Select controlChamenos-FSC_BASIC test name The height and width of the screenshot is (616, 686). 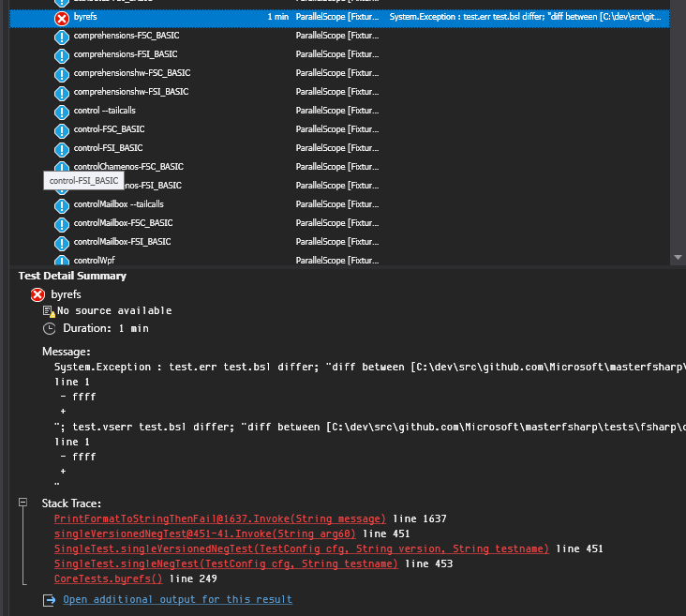[128, 167]
